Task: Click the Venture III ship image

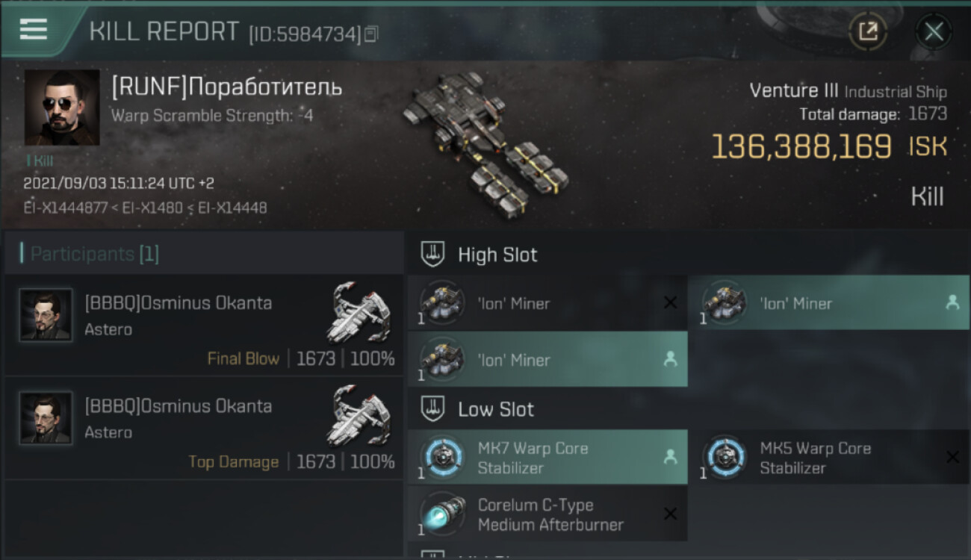Action: (x=484, y=142)
